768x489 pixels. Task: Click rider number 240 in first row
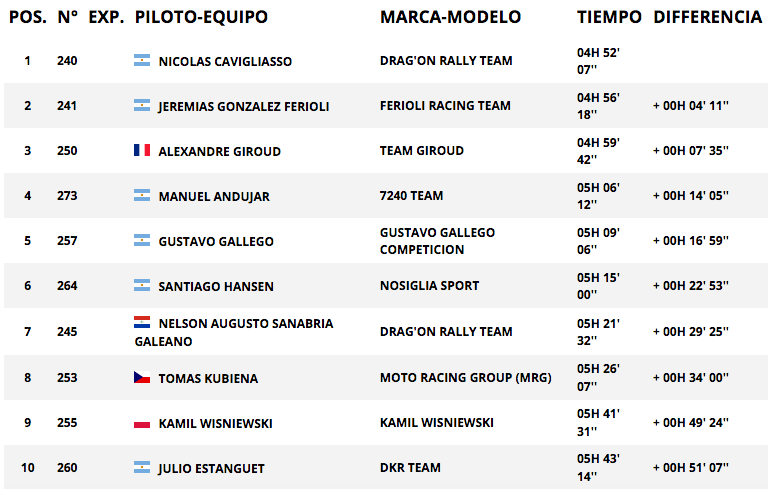pyautogui.click(x=67, y=61)
